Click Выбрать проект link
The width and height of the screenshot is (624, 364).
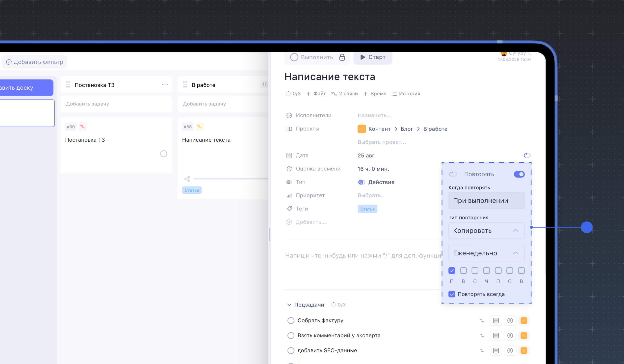(x=382, y=142)
